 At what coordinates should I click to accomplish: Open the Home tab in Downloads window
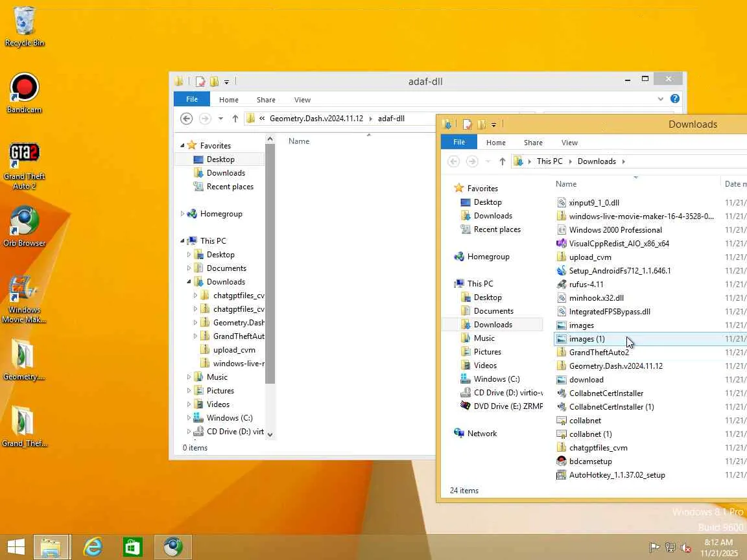[496, 143]
